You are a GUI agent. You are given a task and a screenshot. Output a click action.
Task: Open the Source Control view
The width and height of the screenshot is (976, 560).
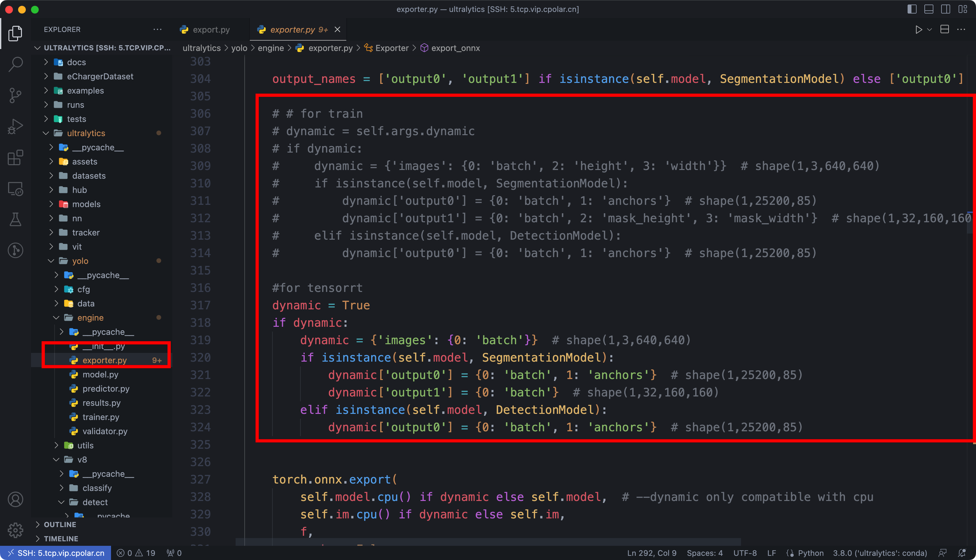(15, 95)
